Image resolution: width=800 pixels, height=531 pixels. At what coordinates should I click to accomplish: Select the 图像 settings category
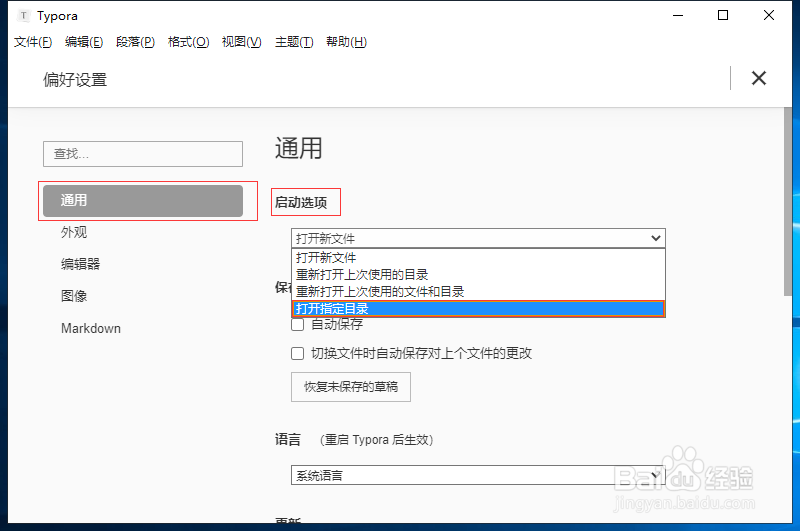click(x=74, y=296)
